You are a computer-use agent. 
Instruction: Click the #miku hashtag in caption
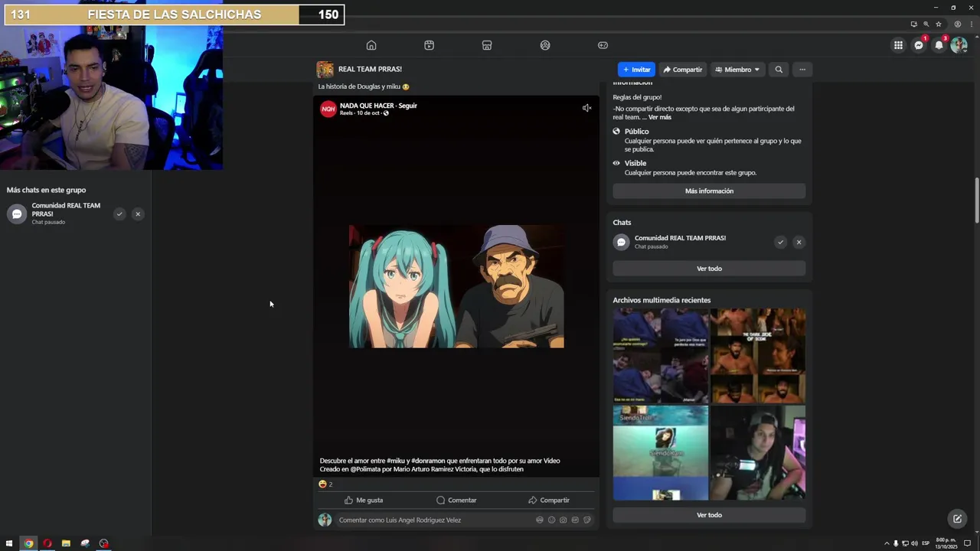click(x=396, y=461)
